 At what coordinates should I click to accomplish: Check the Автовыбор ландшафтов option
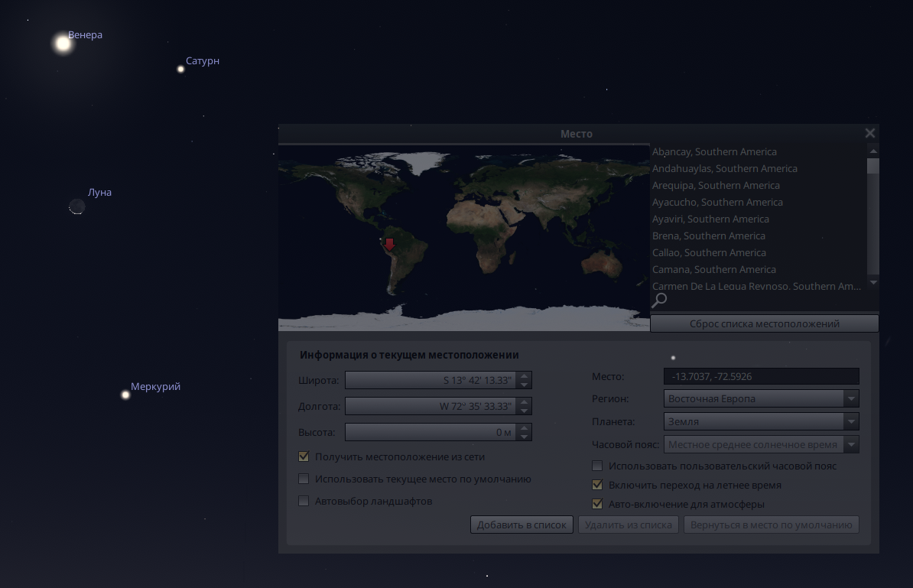click(x=304, y=501)
